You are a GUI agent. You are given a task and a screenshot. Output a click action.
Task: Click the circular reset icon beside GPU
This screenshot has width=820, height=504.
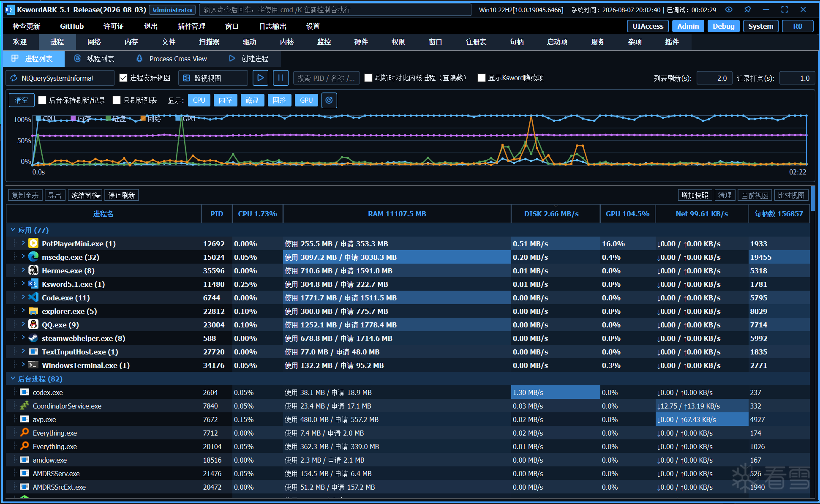click(x=329, y=100)
